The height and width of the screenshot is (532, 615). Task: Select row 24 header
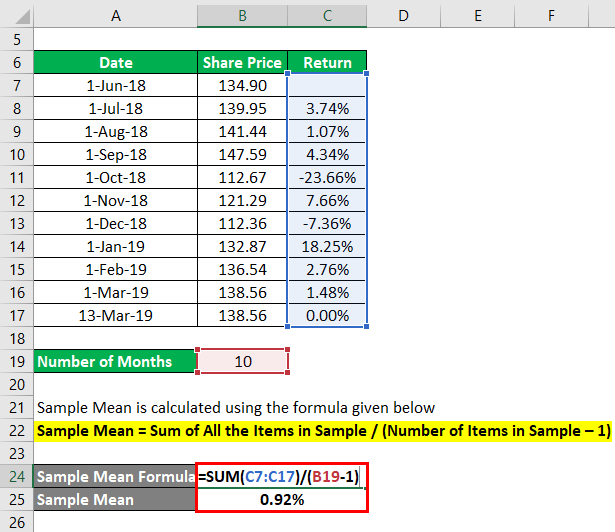tap(17, 476)
